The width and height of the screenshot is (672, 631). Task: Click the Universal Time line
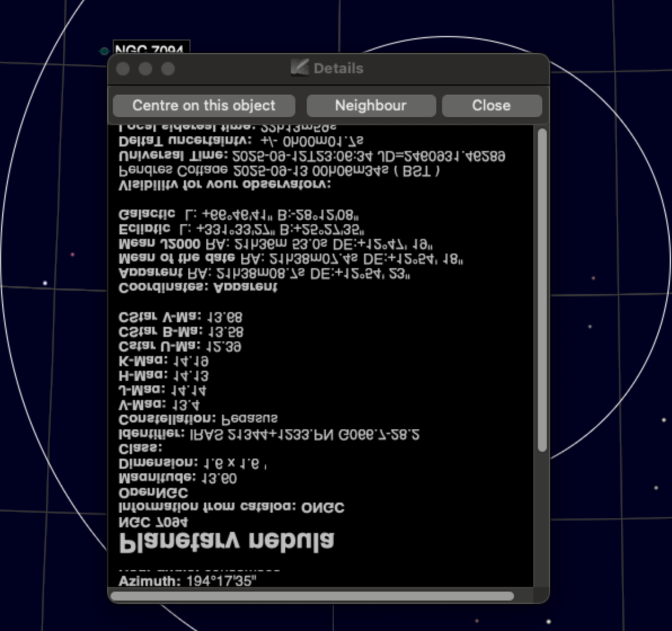312,155
